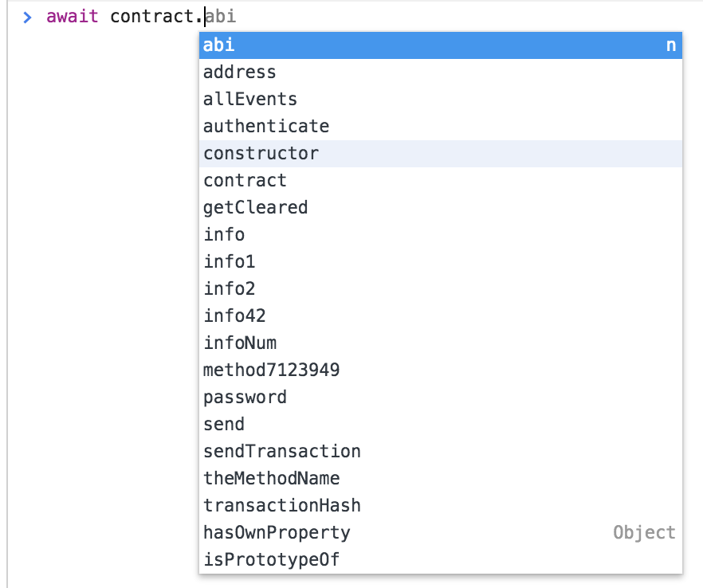Select the method7123949 suggestion
This screenshot has height=588, width=703.
(440, 370)
